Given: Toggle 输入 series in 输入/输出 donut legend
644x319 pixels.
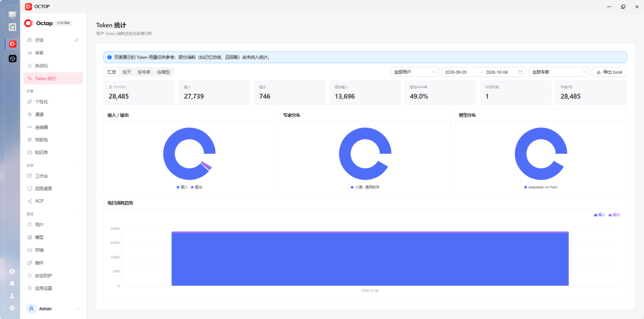Looking at the screenshot, I should [x=182, y=187].
